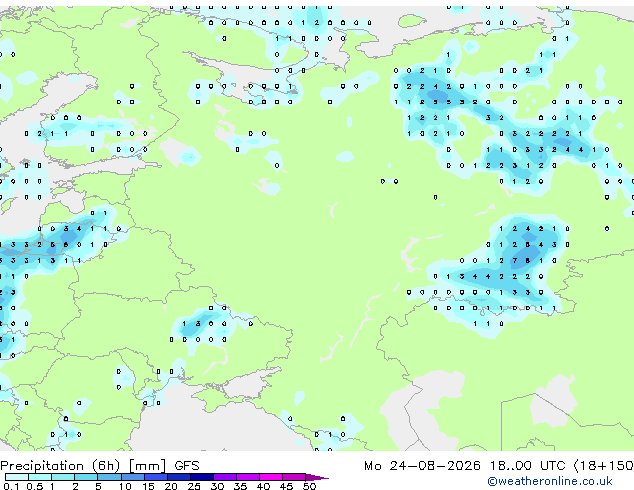Click the '(18+150' forecast offset text
Screen dimensions: 634x490
pyautogui.click(x=603, y=466)
